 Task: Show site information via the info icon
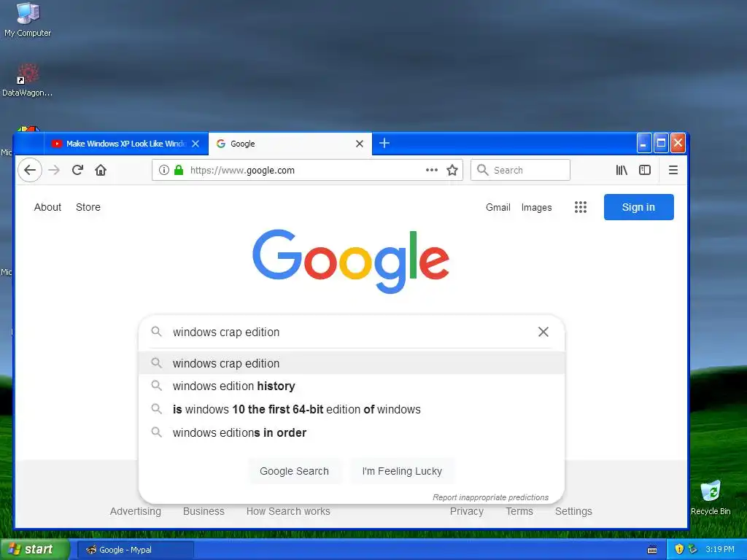(164, 170)
